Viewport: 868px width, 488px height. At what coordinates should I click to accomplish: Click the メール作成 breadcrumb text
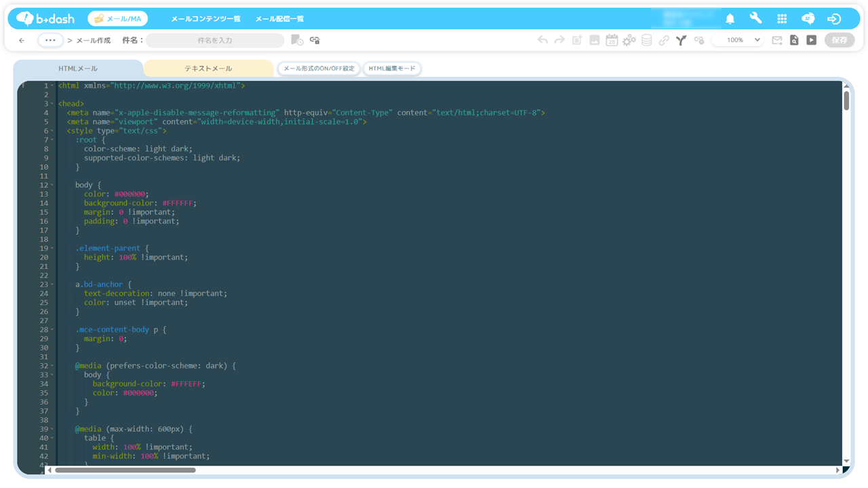coord(93,41)
